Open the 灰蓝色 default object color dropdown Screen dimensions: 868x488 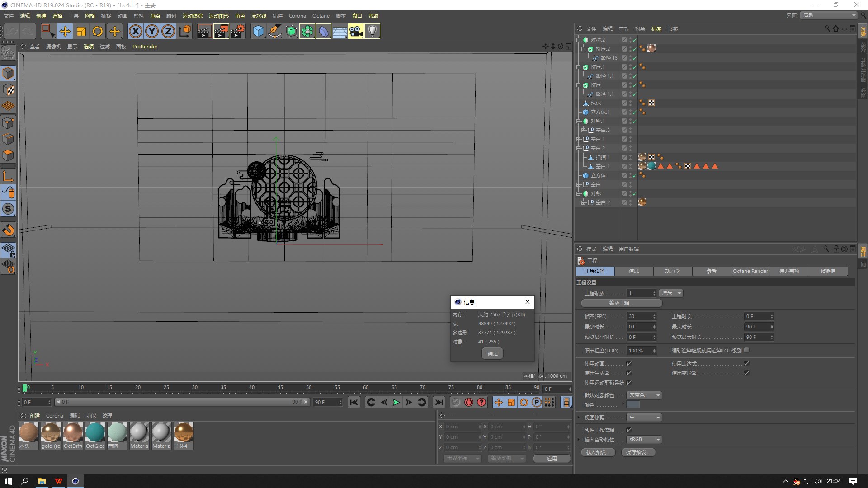click(x=644, y=395)
